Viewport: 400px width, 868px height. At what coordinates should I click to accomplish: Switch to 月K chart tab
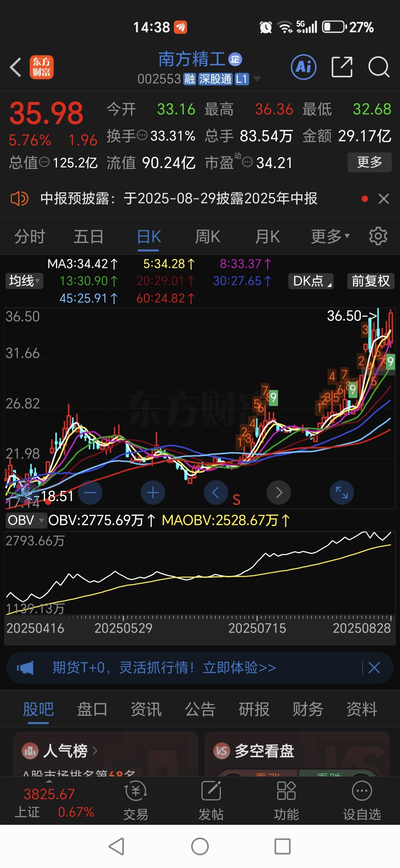tap(267, 237)
